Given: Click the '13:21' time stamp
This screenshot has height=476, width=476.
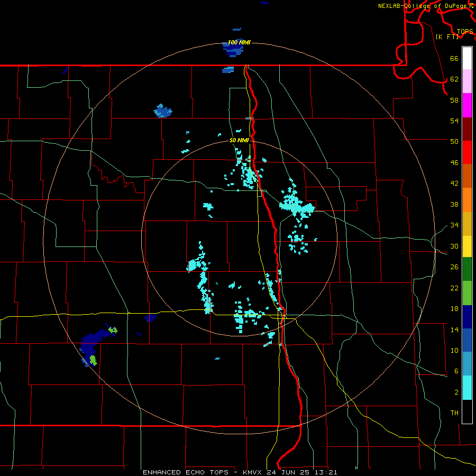Looking at the screenshot, I should (x=325, y=472).
